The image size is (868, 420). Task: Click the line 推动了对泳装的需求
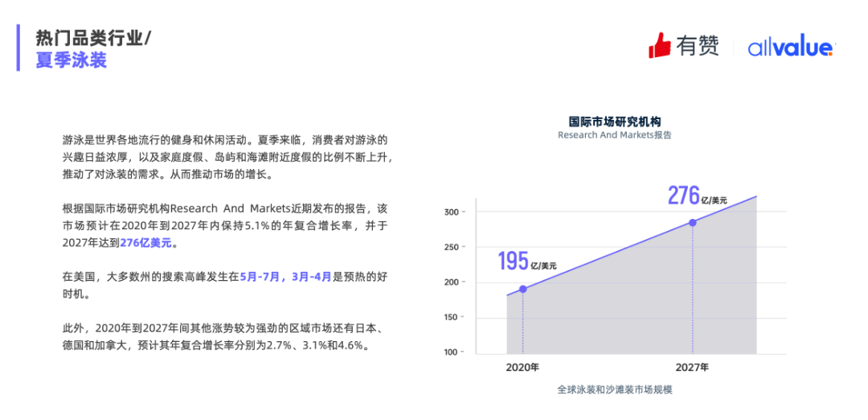[x=167, y=175]
